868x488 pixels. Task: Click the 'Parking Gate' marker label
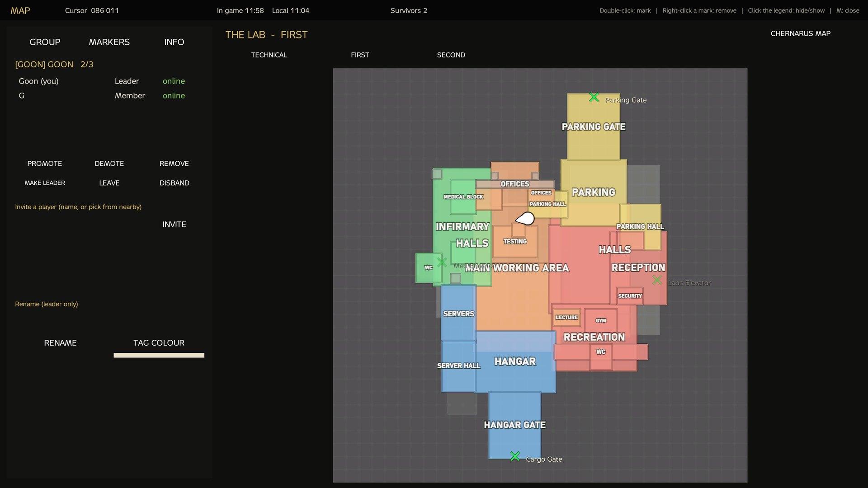[x=626, y=100]
